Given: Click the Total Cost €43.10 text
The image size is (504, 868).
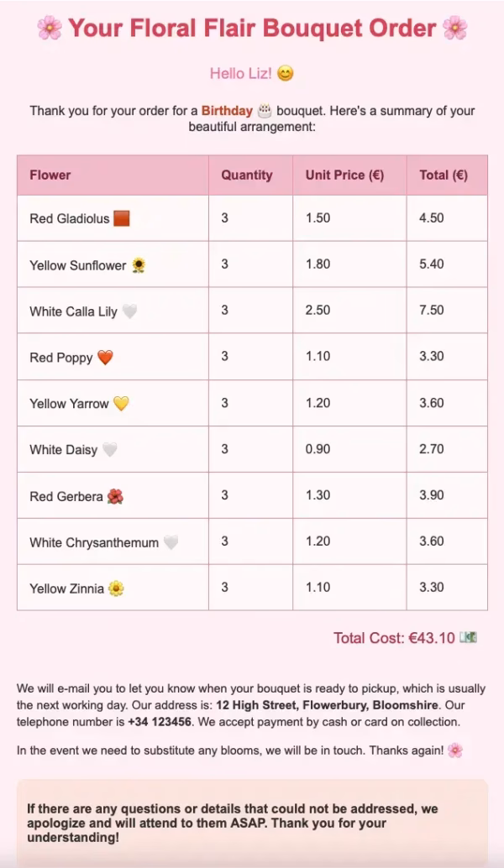Looking at the screenshot, I should [x=393, y=638].
